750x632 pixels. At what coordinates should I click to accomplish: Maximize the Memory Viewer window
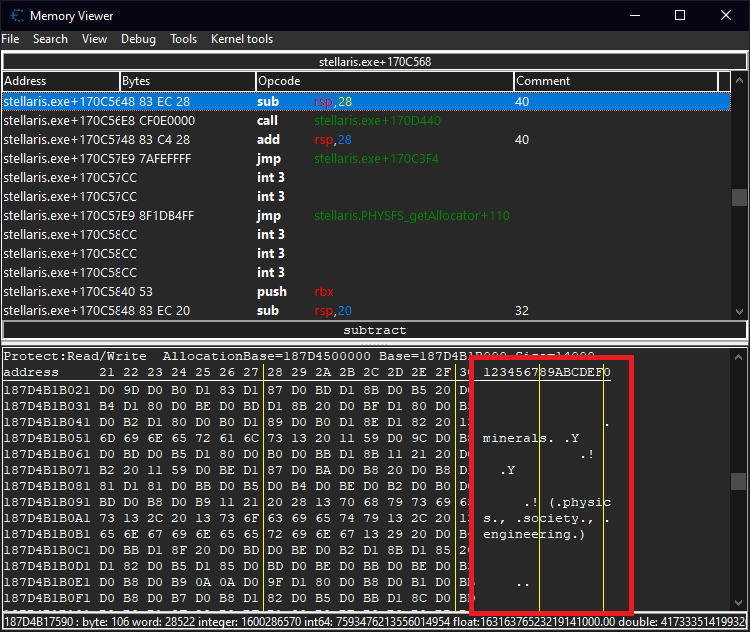(x=680, y=15)
